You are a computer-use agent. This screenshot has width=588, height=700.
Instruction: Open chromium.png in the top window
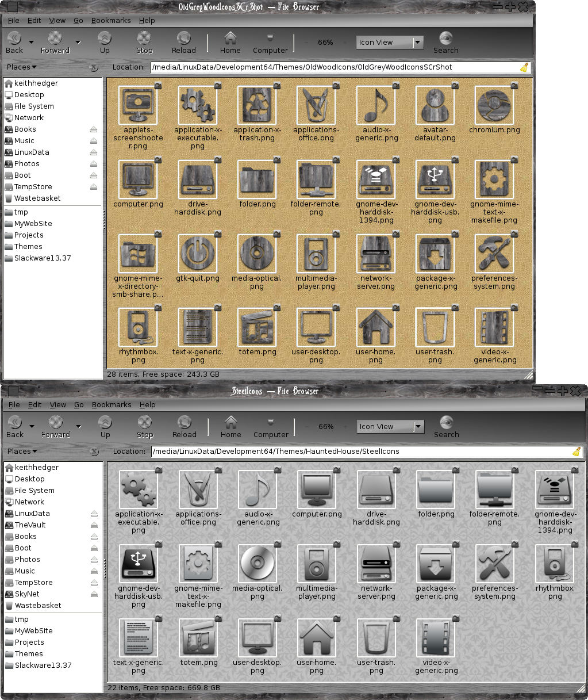pos(494,105)
